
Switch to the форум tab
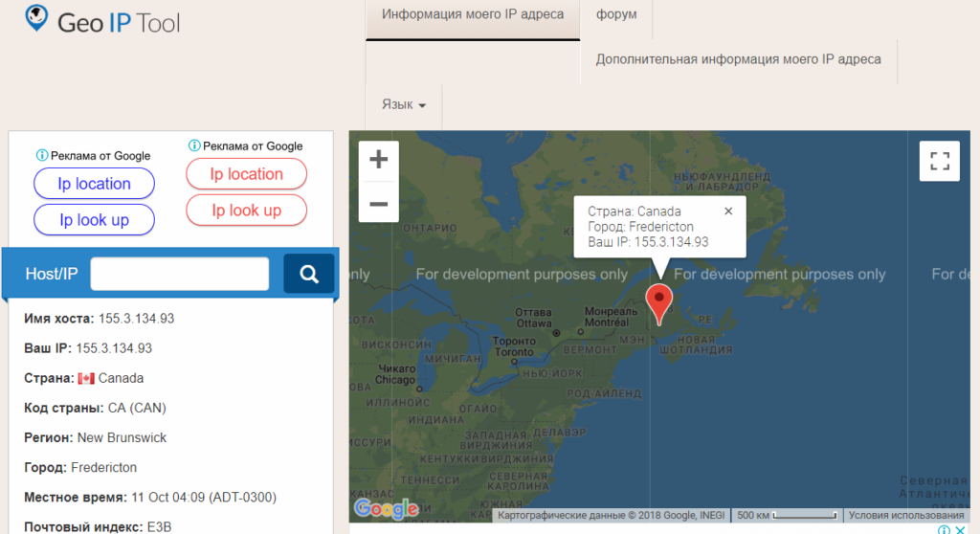(616, 15)
